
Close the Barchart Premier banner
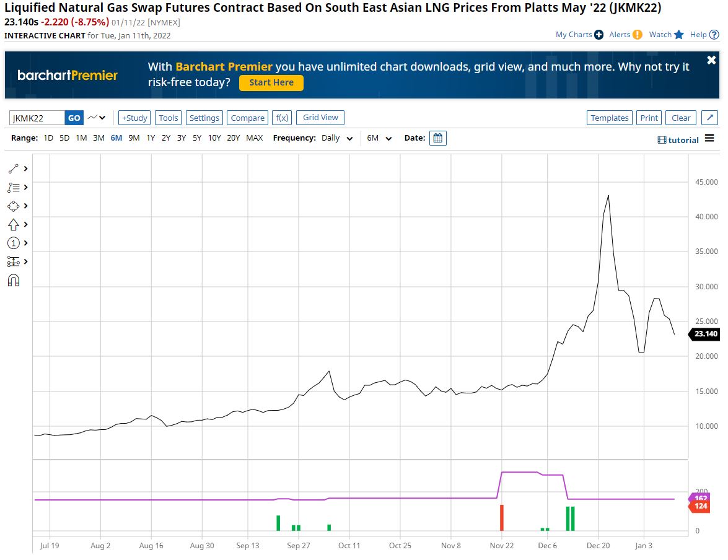(711, 60)
